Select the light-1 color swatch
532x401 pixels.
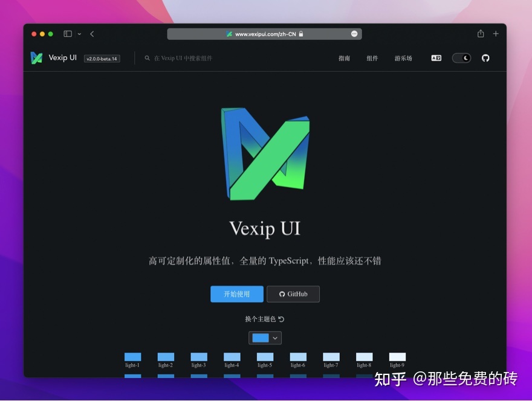pos(132,357)
